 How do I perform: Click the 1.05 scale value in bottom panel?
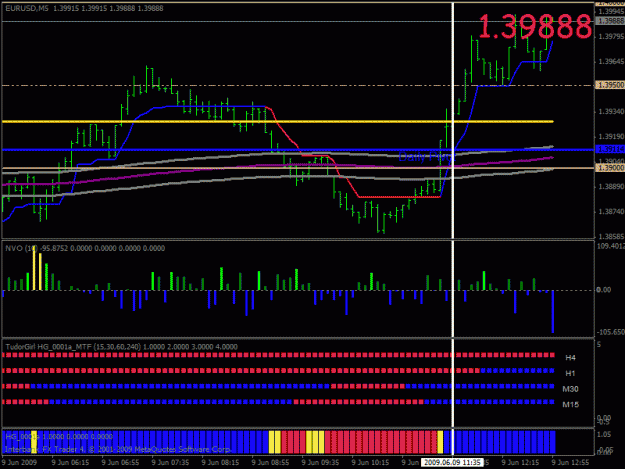point(605,434)
